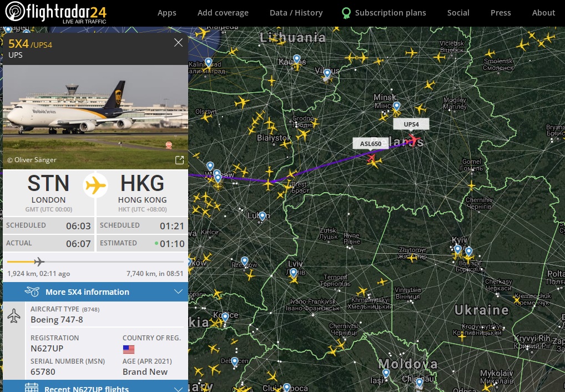Click the airport pin at Lviv
Screen dimensions: 565x392
coord(294,272)
